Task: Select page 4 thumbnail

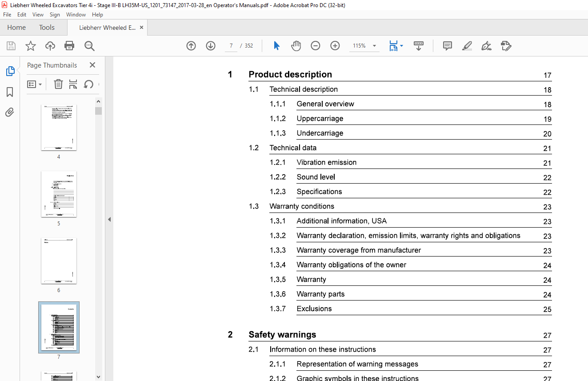Action: (59, 128)
